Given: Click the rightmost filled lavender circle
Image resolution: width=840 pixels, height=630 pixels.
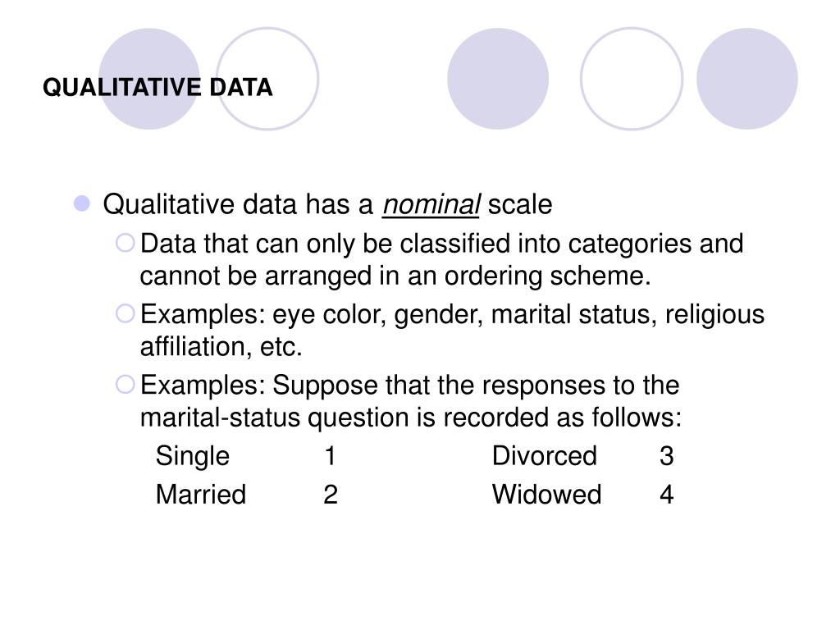Looking at the screenshot, I should pyautogui.click(x=747, y=79).
